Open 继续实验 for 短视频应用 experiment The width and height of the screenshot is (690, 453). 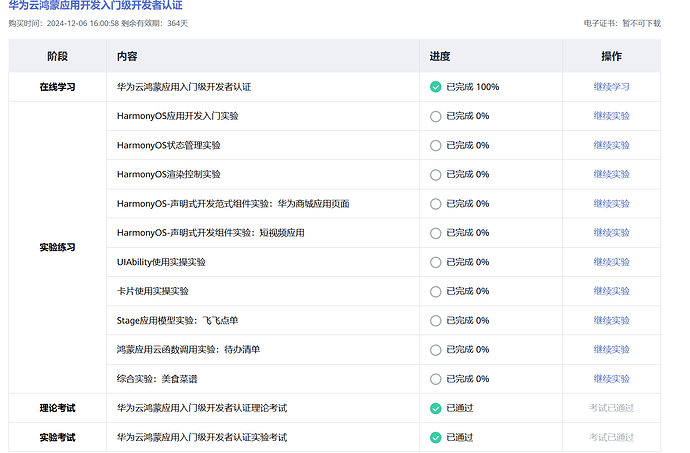611,232
